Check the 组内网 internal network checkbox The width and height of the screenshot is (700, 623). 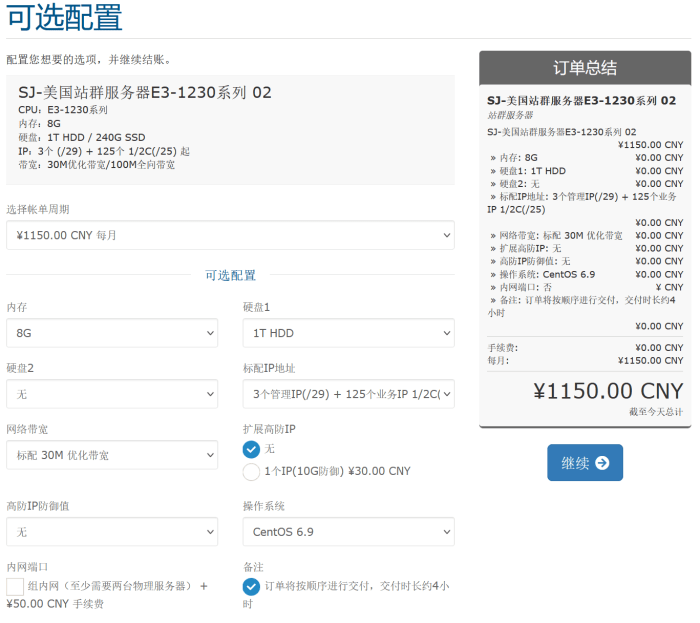click(x=15, y=586)
